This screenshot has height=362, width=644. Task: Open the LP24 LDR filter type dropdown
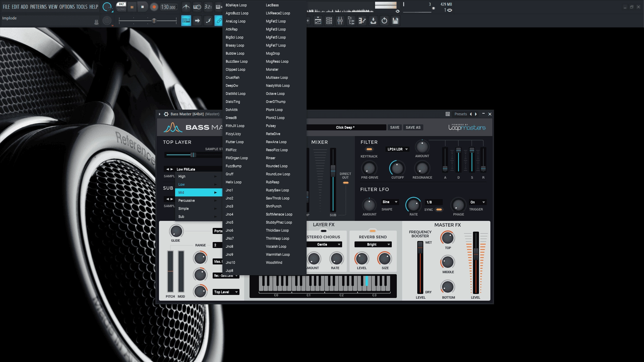click(397, 149)
